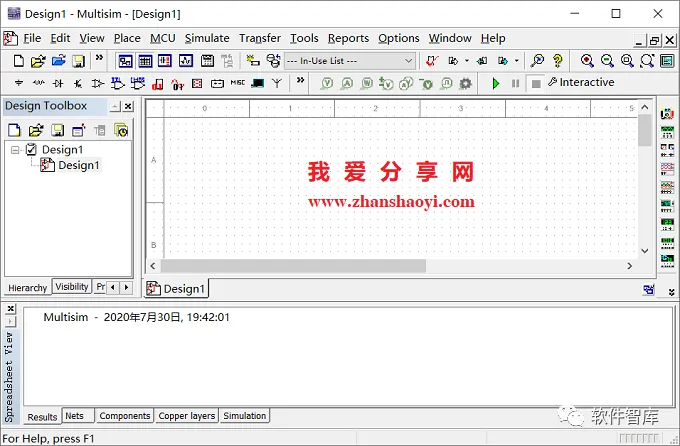Toggle the Spreadsheet View toolbar button

click(145, 61)
